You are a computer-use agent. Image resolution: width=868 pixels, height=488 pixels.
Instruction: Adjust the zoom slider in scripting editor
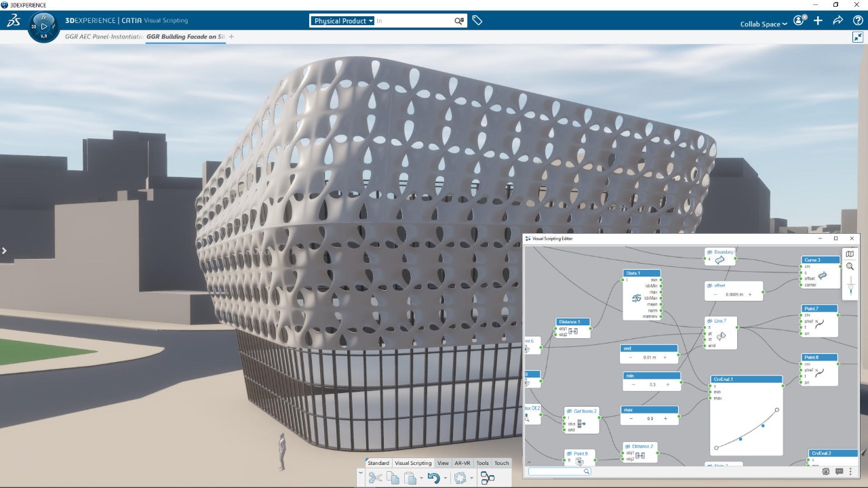pos(850,287)
